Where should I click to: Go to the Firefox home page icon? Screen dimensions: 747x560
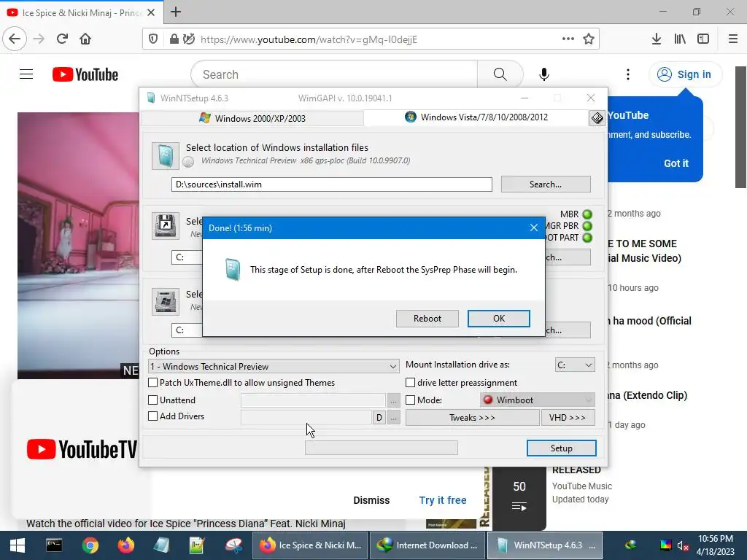[x=85, y=39]
